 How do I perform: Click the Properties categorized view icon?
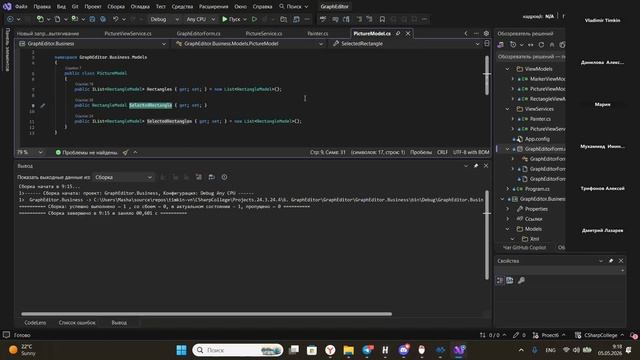500,280
